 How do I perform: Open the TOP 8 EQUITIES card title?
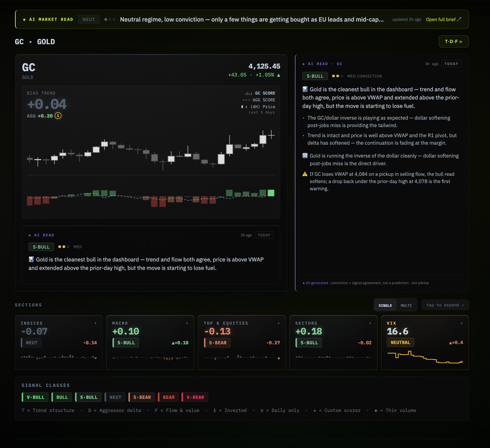[226, 323]
